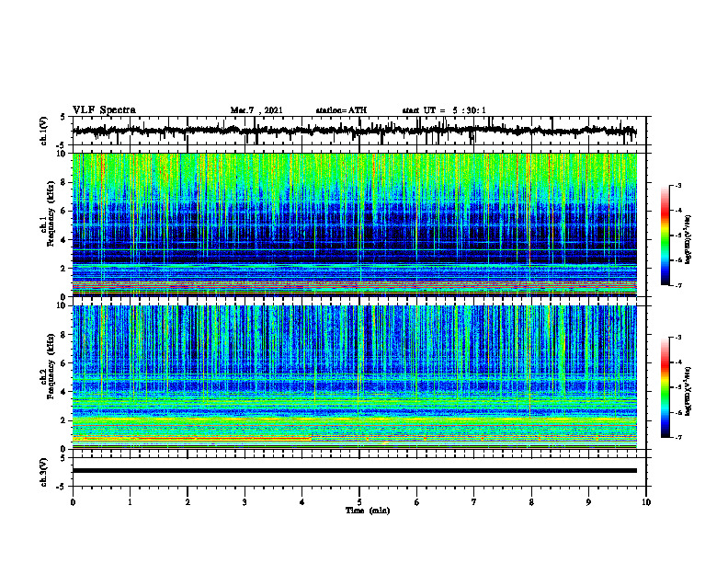Select the date text "Mar.7 , 2021"
This screenshot has height=563, width=728.
[256, 110]
